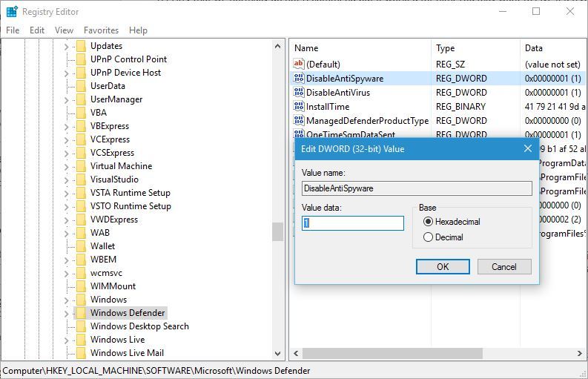This screenshot has height=379, width=588.
Task: Expand the VCSExpress key
Action: coord(67,153)
